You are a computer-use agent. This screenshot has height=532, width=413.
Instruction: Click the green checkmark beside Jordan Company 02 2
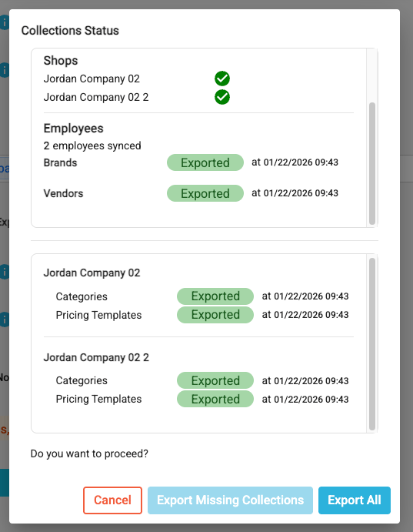tap(222, 97)
